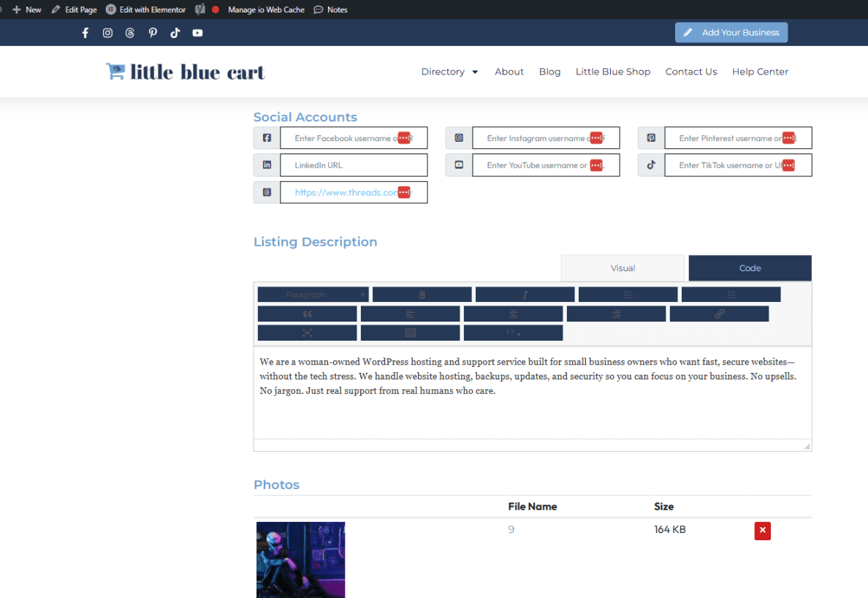Insert a bulleted list
The image size is (868, 598).
point(628,294)
